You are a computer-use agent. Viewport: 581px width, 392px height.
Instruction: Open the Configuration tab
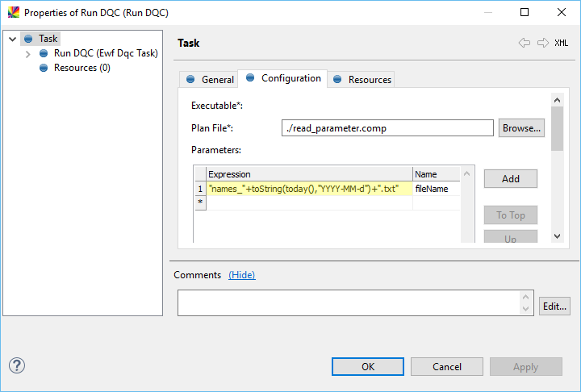click(284, 78)
